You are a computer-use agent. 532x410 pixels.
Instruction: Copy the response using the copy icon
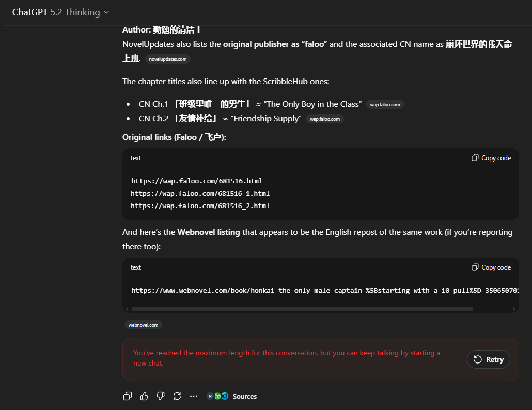128,396
